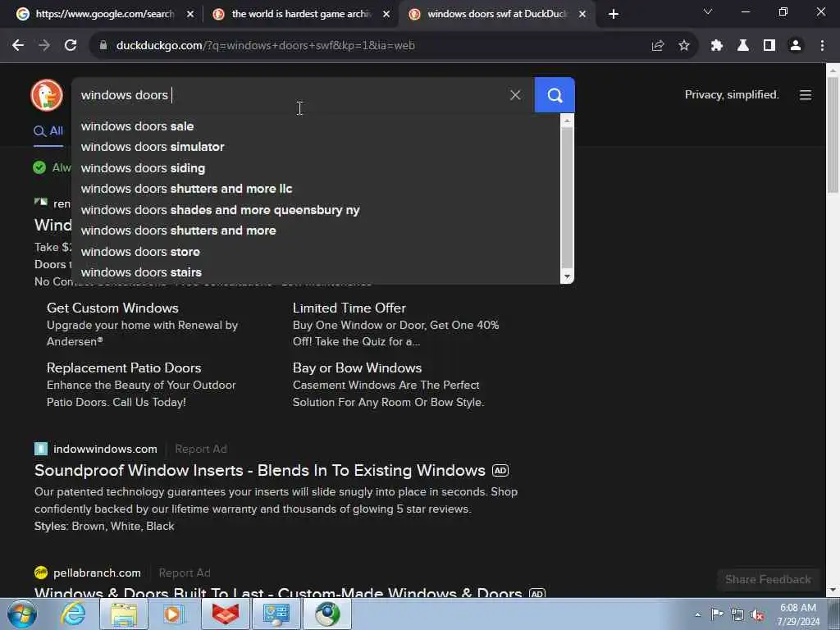Open File Explorer folder taskbar icon
Screen dimensions: 840x630
124,614
